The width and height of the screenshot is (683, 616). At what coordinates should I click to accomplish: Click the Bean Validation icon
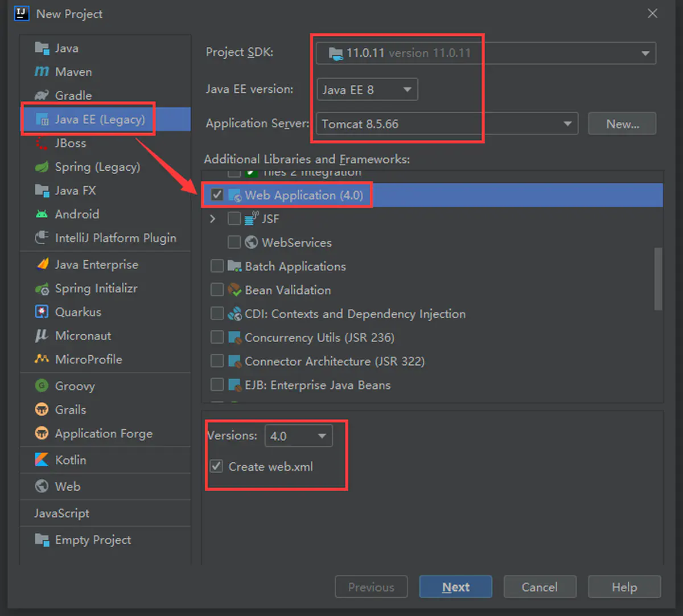coord(234,290)
